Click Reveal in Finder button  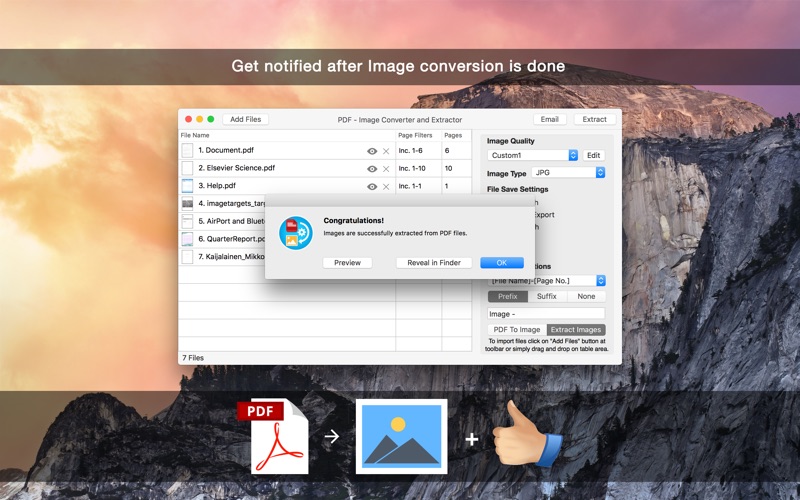click(434, 263)
